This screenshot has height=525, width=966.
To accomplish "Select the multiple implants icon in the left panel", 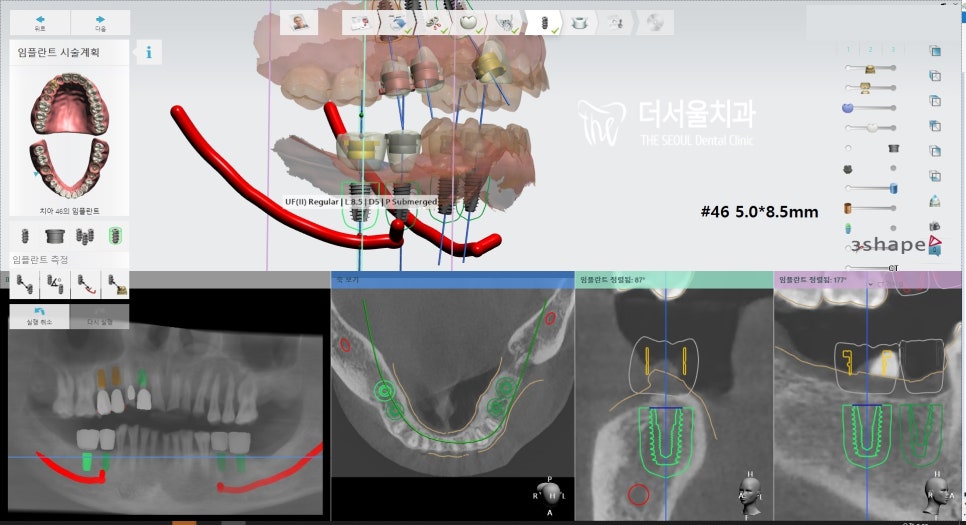I will pyautogui.click(x=85, y=237).
